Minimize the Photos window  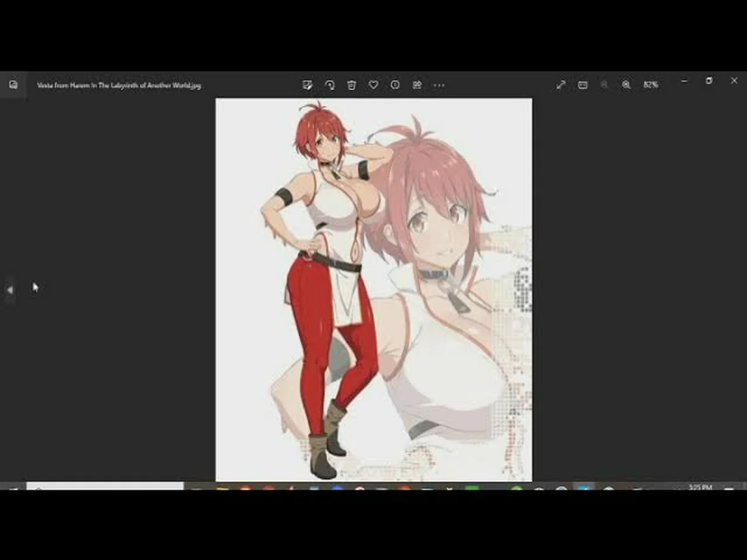(x=684, y=81)
